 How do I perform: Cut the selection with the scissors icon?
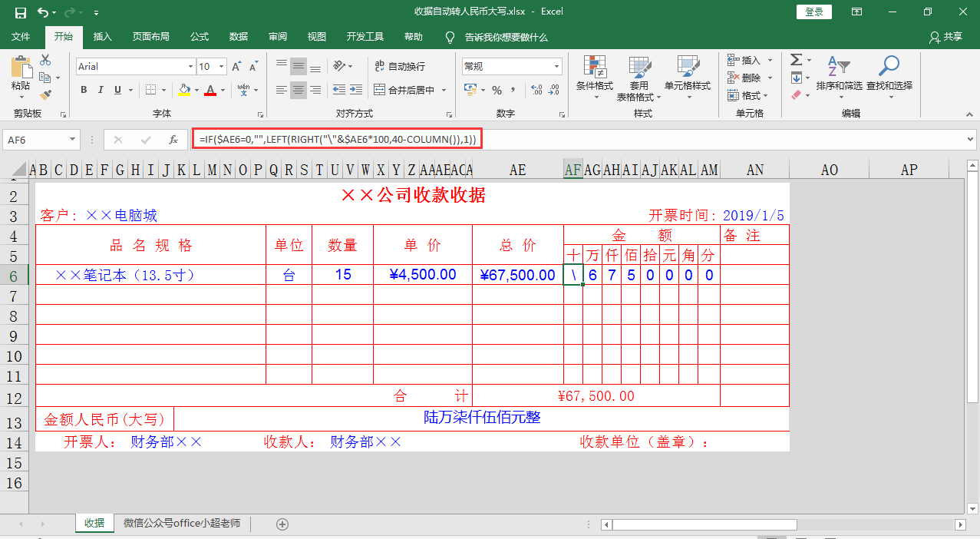click(45, 60)
